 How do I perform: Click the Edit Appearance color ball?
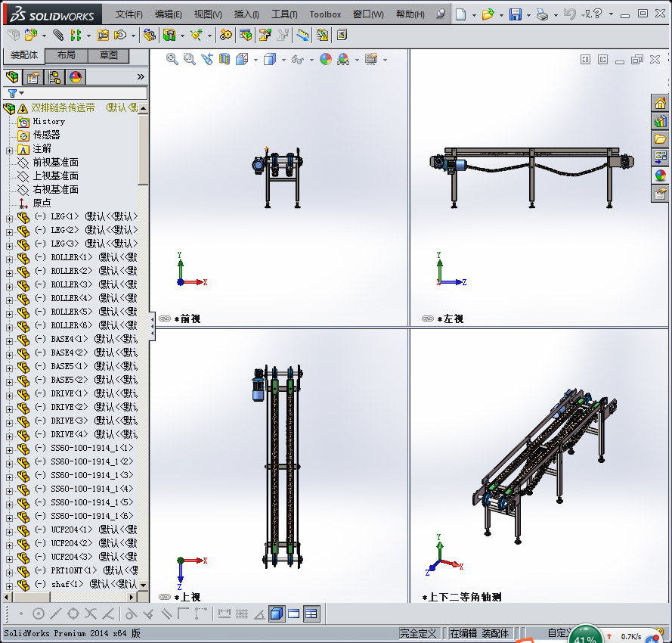[x=325, y=60]
